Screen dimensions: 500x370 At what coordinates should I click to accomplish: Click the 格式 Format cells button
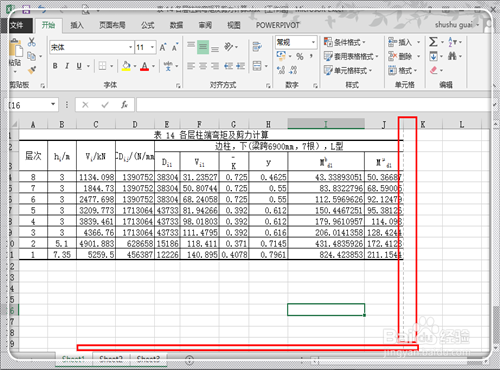(404, 70)
